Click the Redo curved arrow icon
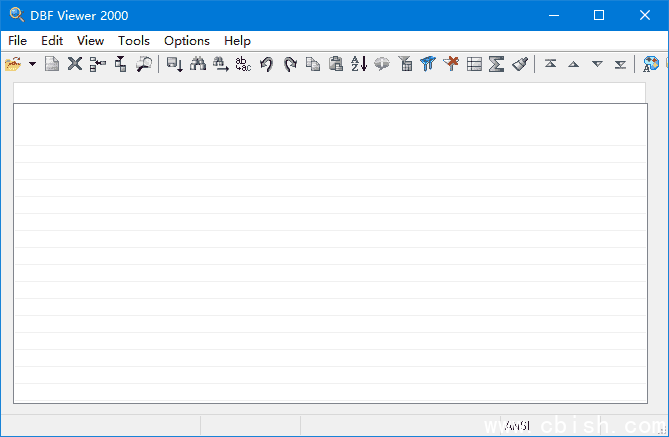 pyautogui.click(x=290, y=64)
